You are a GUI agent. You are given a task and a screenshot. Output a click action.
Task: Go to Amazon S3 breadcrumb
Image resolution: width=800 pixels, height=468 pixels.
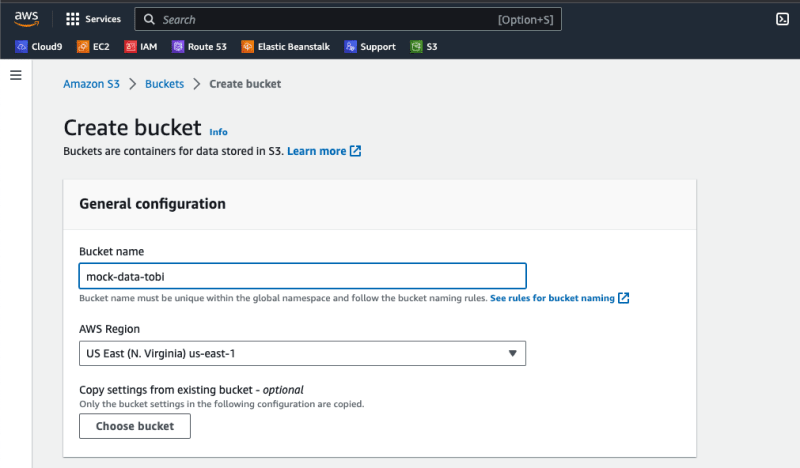(x=91, y=84)
